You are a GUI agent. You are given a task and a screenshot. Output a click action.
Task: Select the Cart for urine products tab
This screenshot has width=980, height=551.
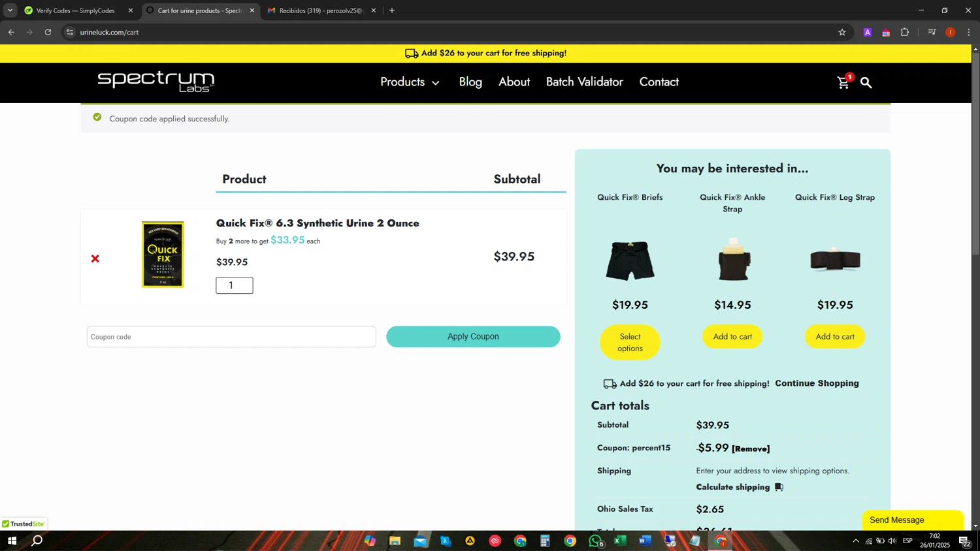pyautogui.click(x=199, y=10)
